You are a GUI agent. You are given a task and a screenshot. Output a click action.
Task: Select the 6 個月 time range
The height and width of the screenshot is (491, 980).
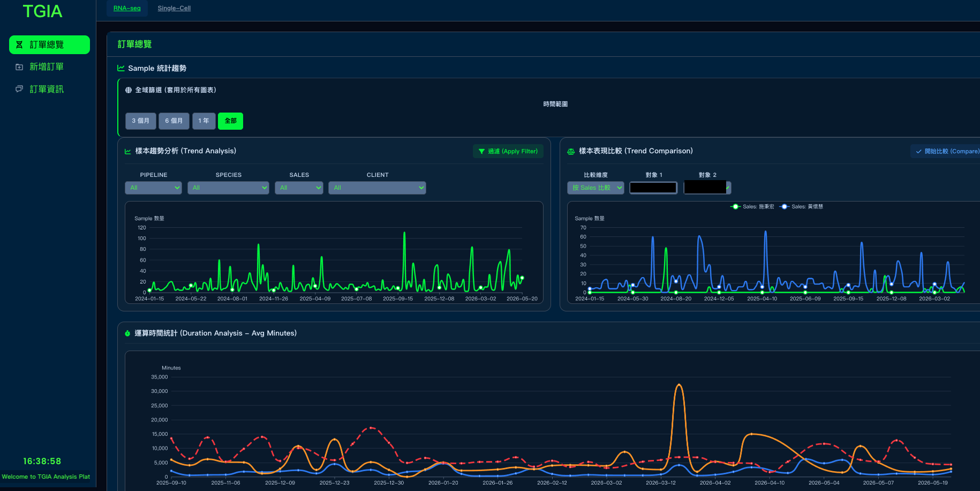pyautogui.click(x=174, y=121)
